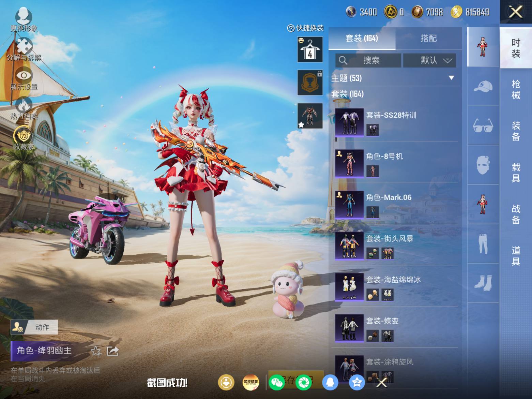The height and width of the screenshot is (399, 532).
Task: Expand the 主题 (53) section arrow
Action: click(451, 78)
